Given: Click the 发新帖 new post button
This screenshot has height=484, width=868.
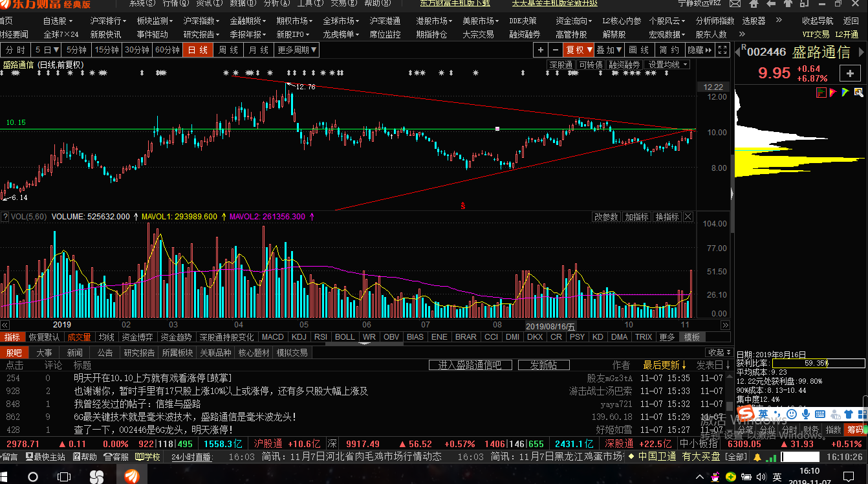Looking at the screenshot, I should point(543,365).
